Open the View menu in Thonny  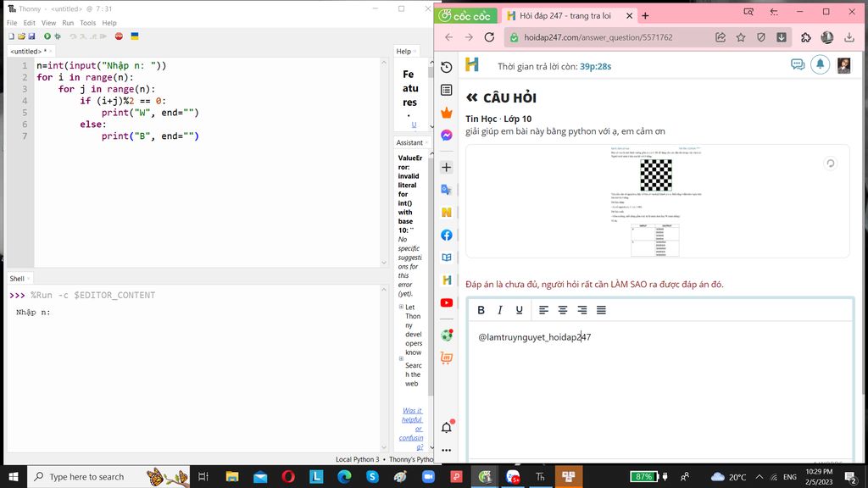48,23
